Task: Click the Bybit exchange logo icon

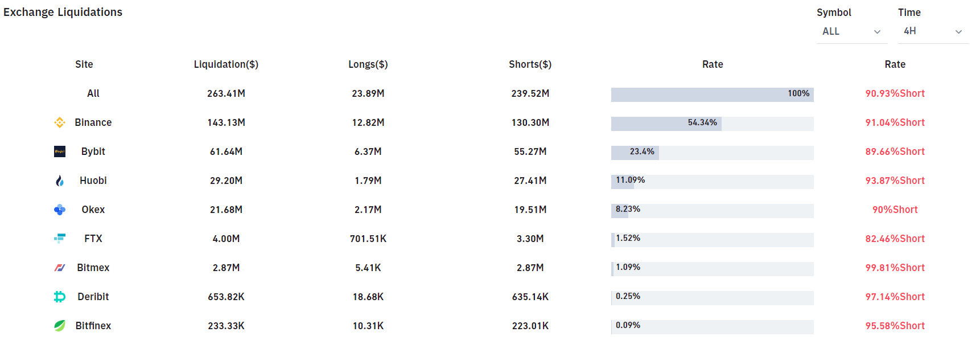Action: (x=60, y=151)
